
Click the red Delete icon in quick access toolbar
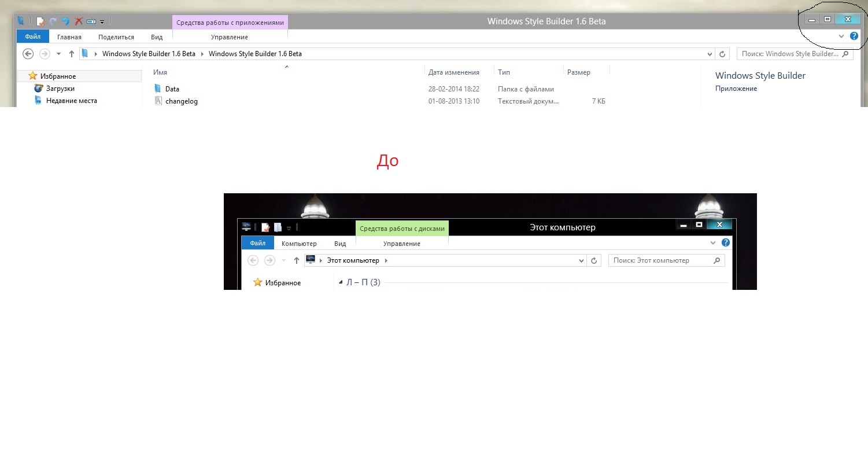(79, 21)
